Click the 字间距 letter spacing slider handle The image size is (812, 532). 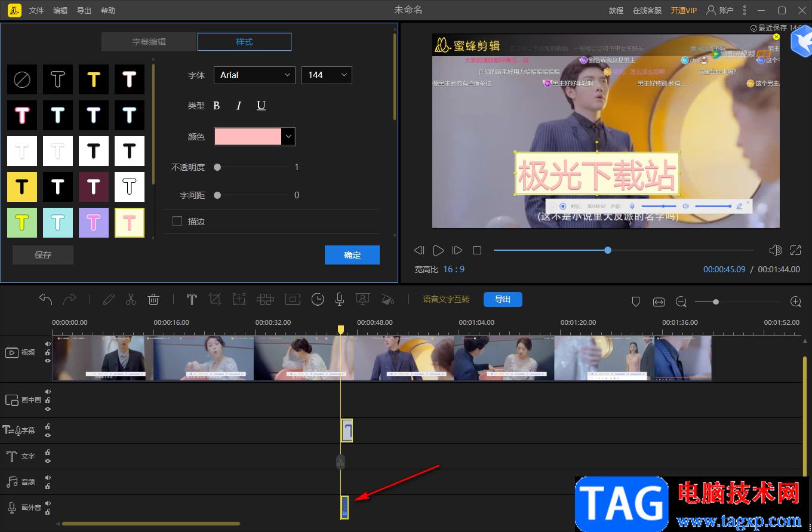pos(217,195)
